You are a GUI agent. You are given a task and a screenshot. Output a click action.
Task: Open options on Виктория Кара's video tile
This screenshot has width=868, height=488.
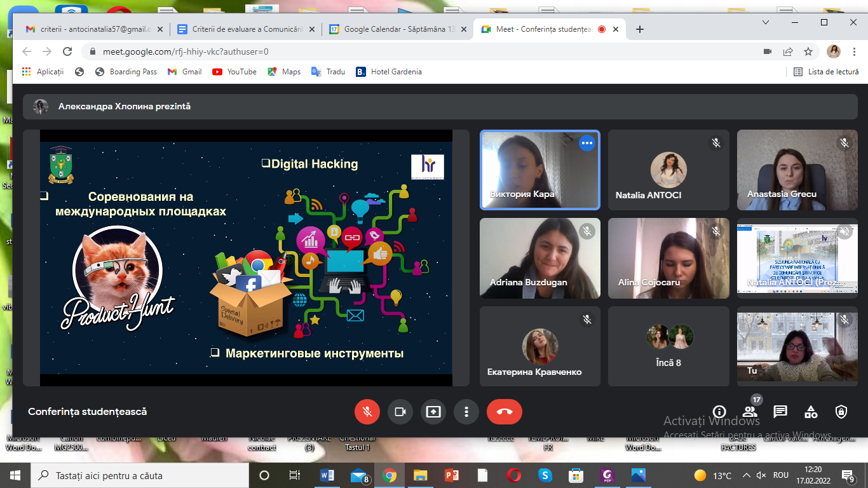click(x=587, y=143)
